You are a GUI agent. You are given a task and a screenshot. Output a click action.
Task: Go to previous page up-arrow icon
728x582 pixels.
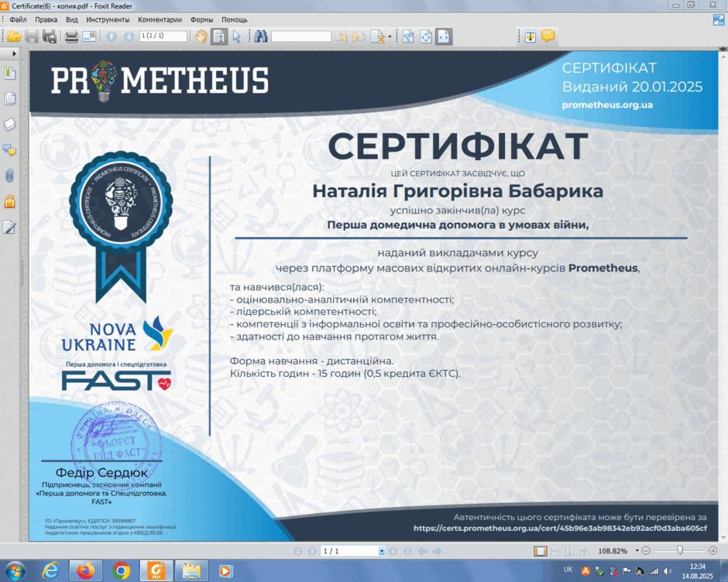pos(112,36)
